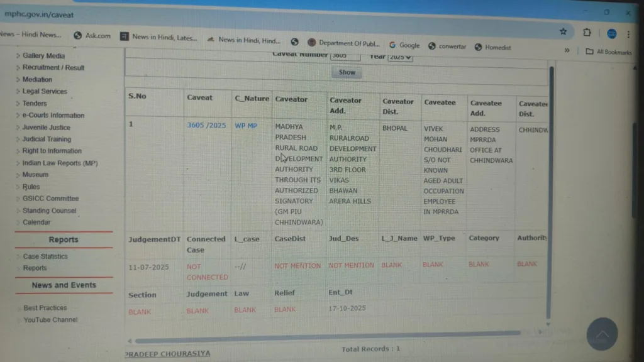Open the Year dropdown showing 2025

coord(400,57)
